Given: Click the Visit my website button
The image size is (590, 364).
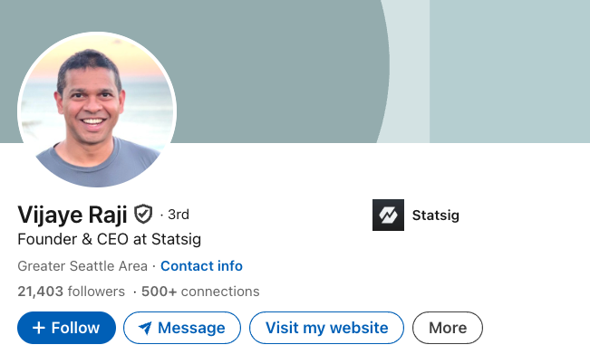Looking at the screenshot, I should pyautogui.click(x=326, y=328).
